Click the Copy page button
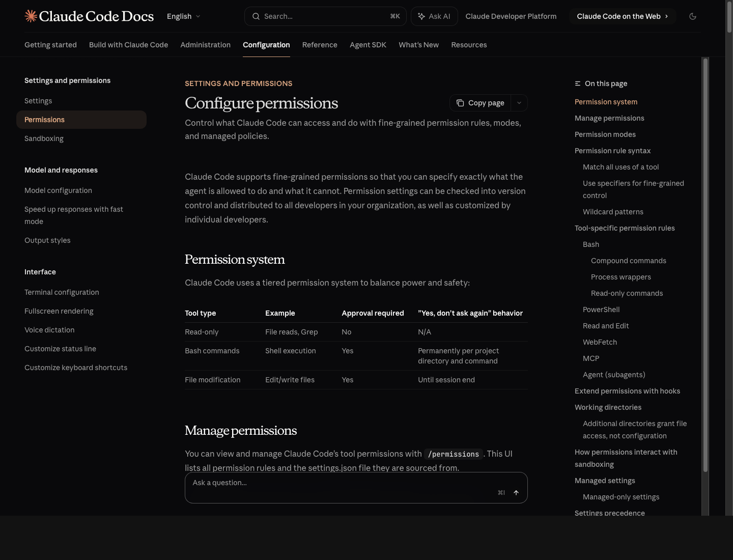This screenshot has width=733, height=560. click(480, 103)
